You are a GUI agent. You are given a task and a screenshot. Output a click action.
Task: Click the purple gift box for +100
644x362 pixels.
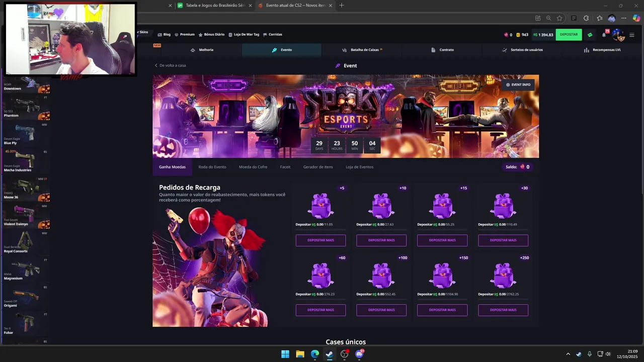(381, 275)
